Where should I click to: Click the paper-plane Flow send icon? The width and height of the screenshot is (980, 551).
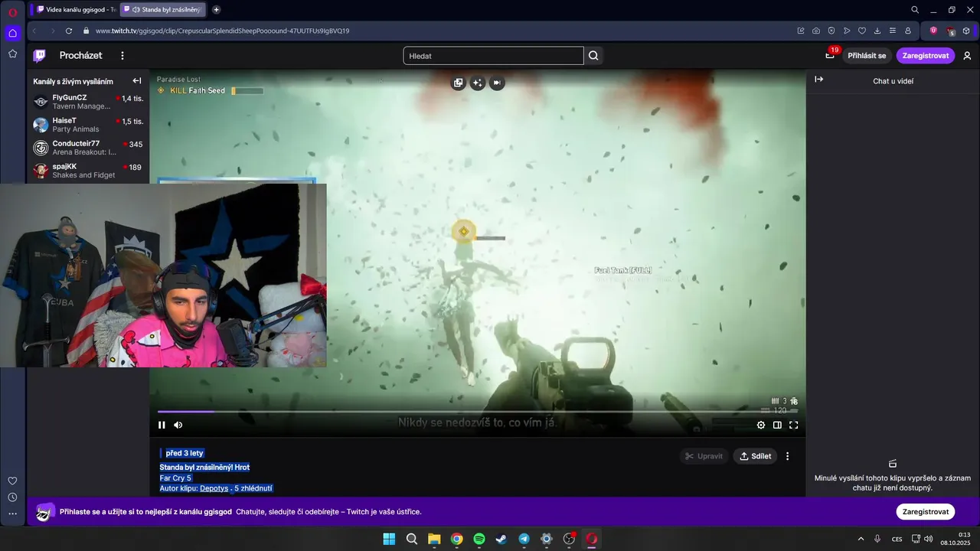click(x=847, y=31)
